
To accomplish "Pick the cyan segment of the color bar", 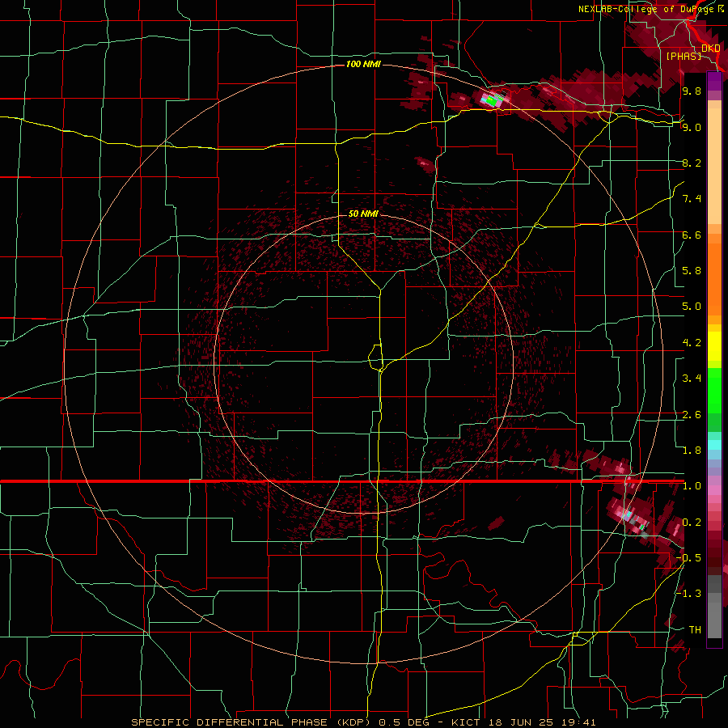I will (714, 445).
